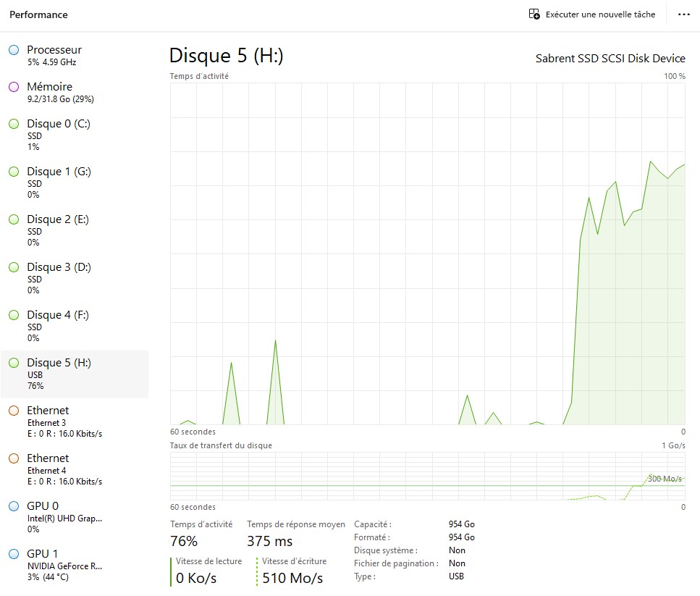Select Disque 5 (H:) USB entry

click(59, 373)
